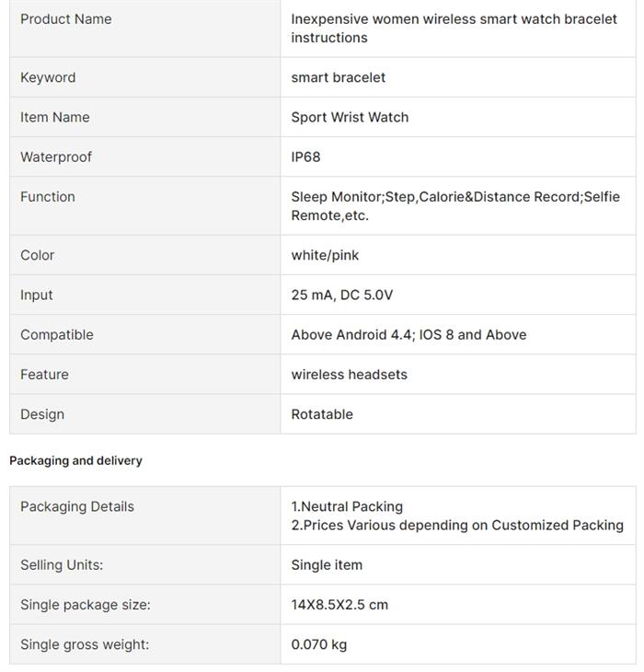Click the 'wireless headsets' feature value

point(349,374)
